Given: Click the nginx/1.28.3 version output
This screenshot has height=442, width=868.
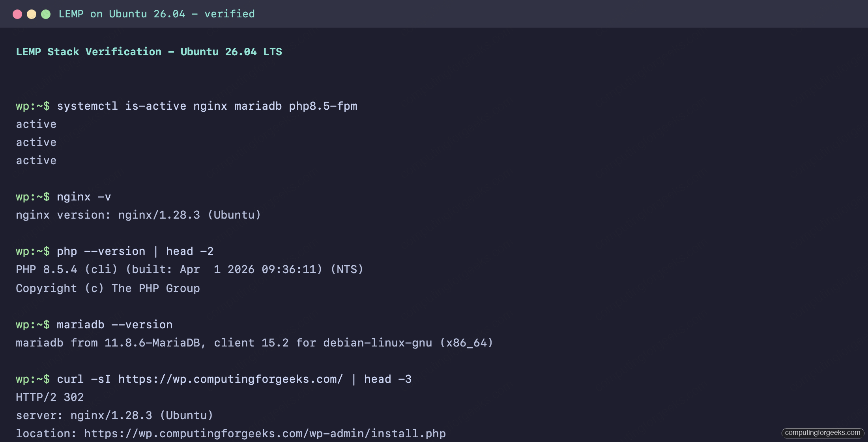Looking at the screenshot, I should pos(138,215).
